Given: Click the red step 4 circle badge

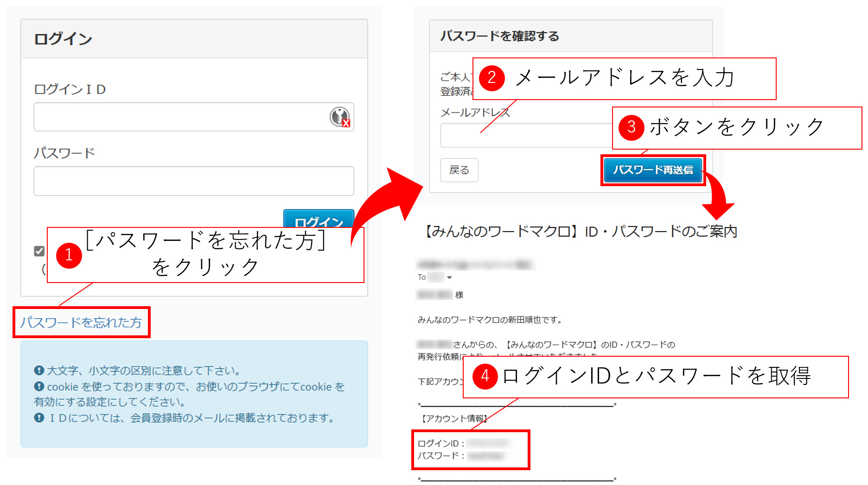Looking at the screenshot, I should click(x=485, y=376).
